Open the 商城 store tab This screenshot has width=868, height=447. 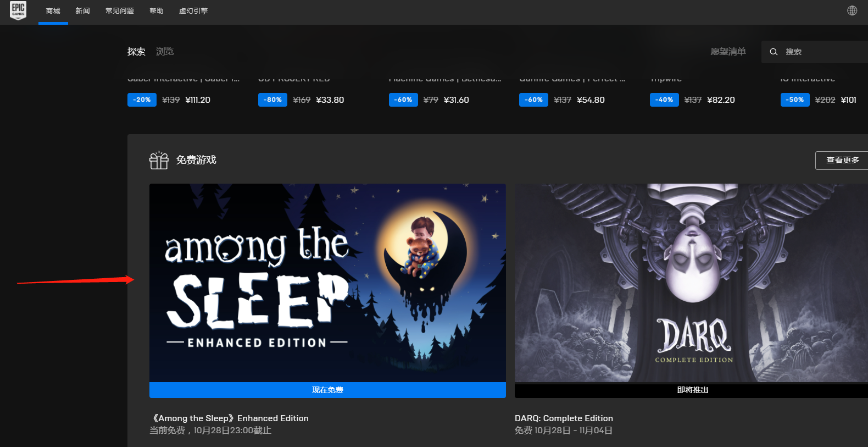tap(53, 11)
